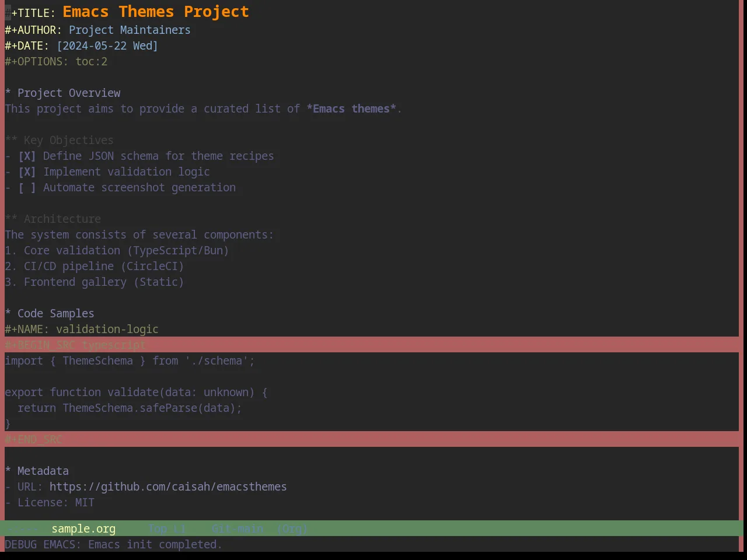747x560 pixels.
Task: Open the github.com/caisah/emacsthemes link
Action: coord(168,487)
